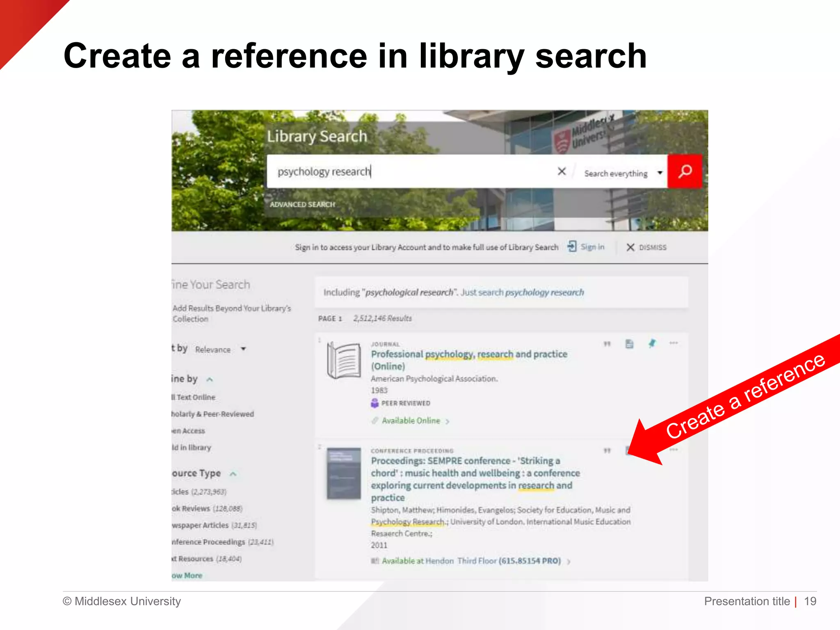Filter by Full Text Online
Viewport: 840px width, 630px height.
(x=193, y=397)
